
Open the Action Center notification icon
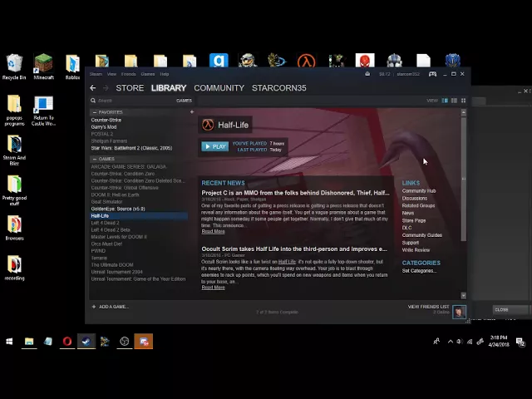pos(520,342)
